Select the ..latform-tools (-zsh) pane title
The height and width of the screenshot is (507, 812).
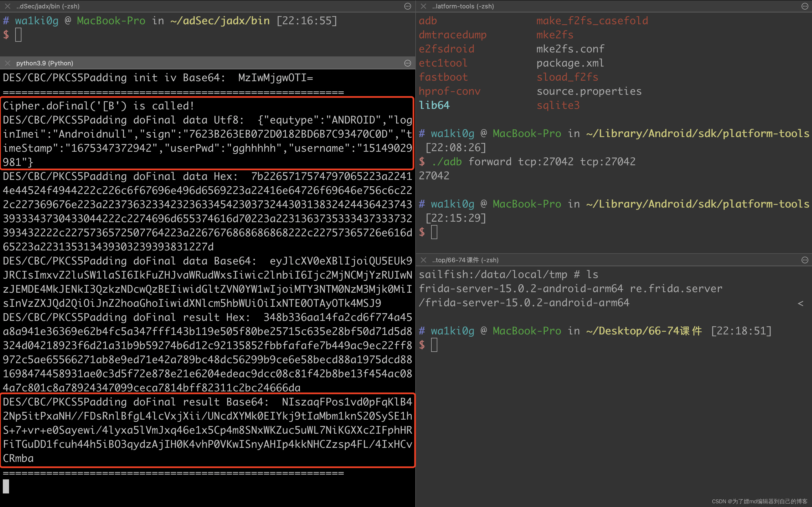pyautogui.click(x=463, y=6)
